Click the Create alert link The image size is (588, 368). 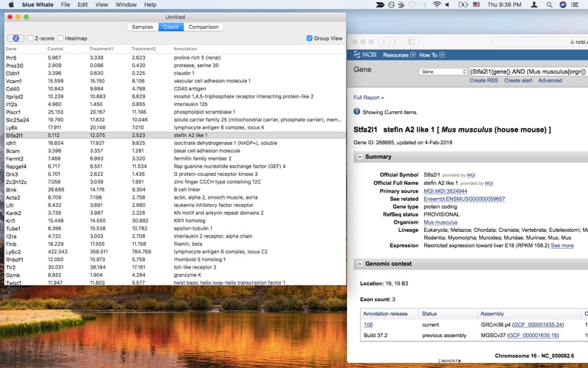tap(518, 80)
